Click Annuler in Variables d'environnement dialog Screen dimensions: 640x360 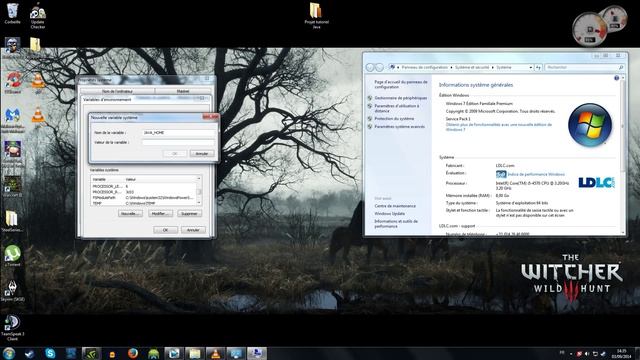coord(193,230)
